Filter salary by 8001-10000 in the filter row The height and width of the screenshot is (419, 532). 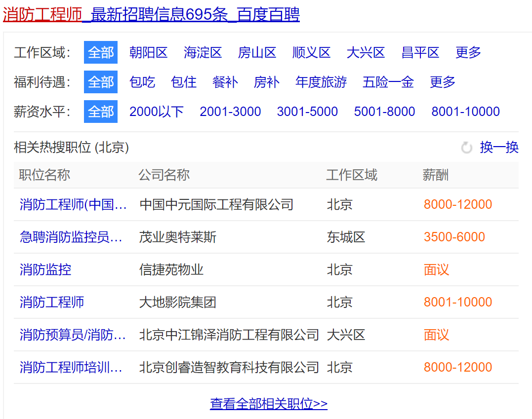465,112
